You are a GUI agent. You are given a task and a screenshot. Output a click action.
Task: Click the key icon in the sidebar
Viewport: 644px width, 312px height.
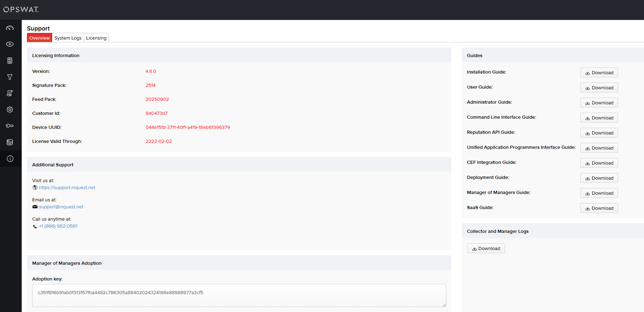click(10, 126)
